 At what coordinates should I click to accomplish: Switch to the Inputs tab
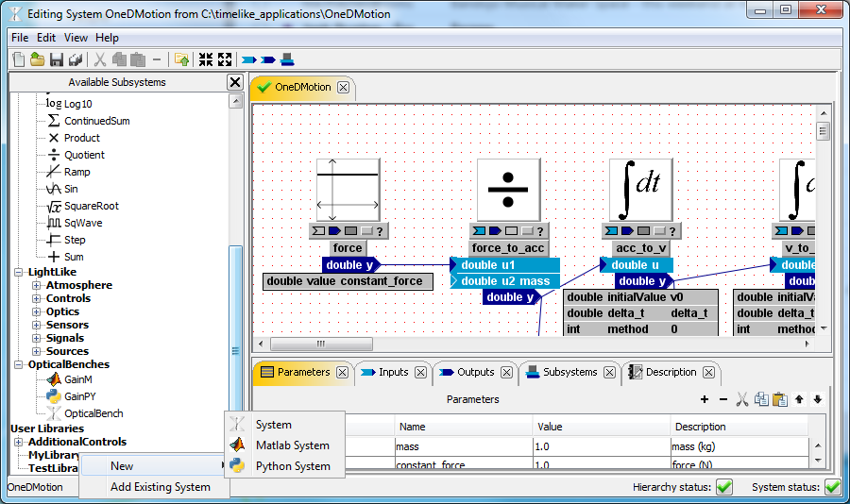393,372
